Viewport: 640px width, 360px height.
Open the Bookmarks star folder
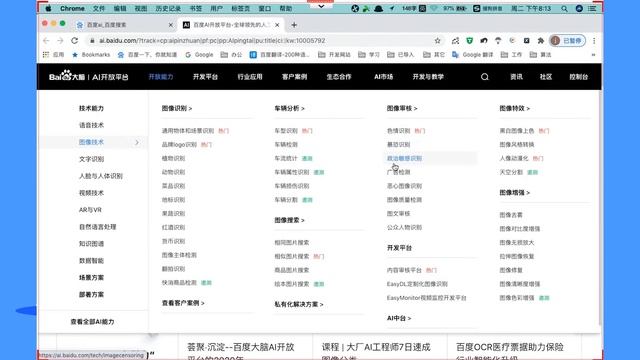[x=91, y=55]
